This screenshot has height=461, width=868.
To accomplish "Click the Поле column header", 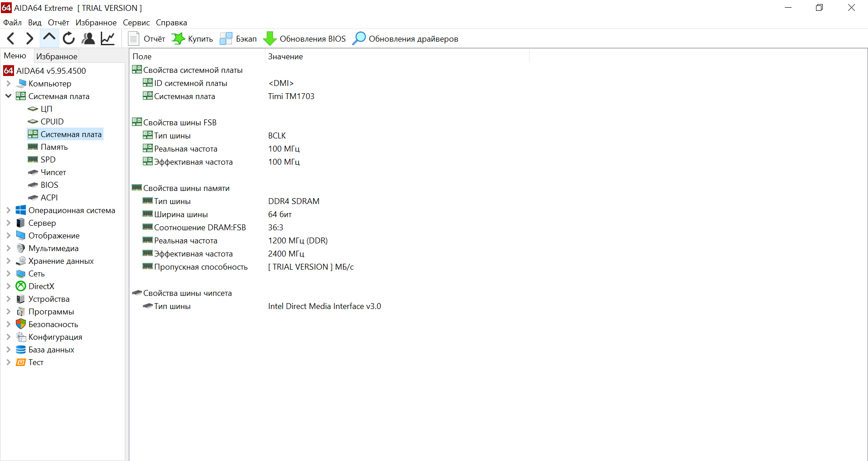I will 197,57.
